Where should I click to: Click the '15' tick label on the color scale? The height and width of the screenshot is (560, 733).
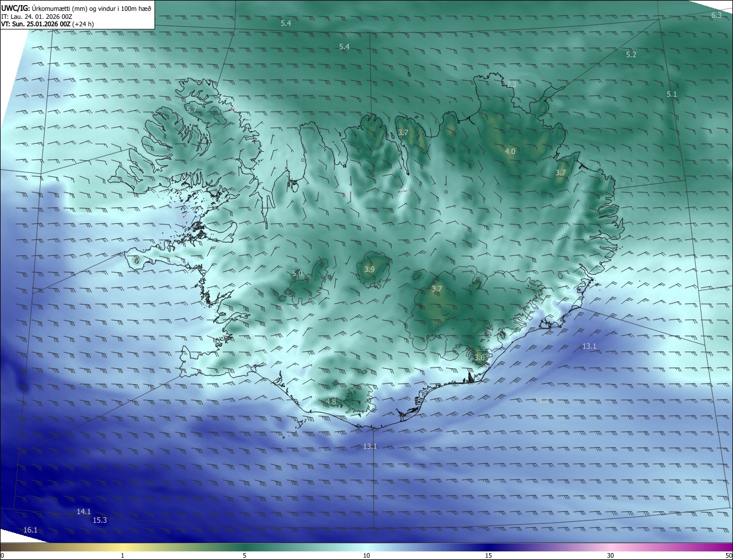488,555
